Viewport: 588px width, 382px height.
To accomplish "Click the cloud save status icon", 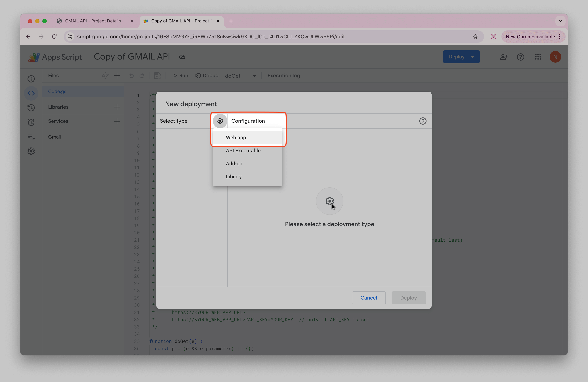I will click(x=182, y=57).
